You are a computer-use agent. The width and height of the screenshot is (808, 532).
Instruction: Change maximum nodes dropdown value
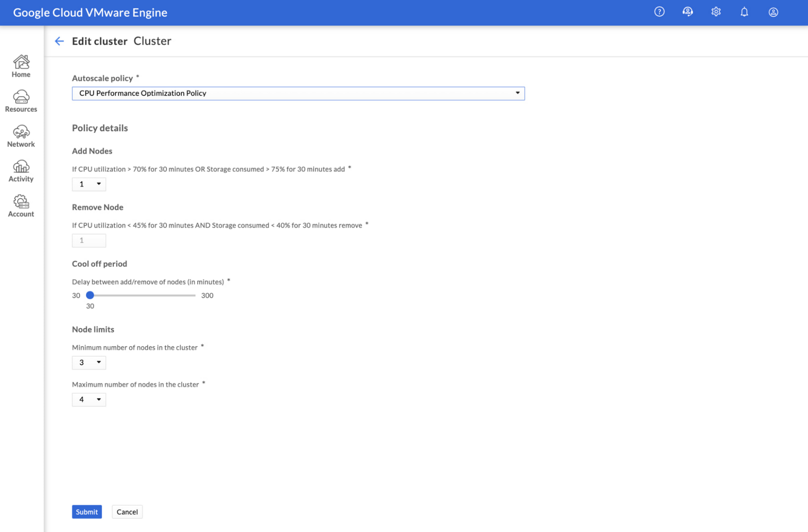(88, 399)
